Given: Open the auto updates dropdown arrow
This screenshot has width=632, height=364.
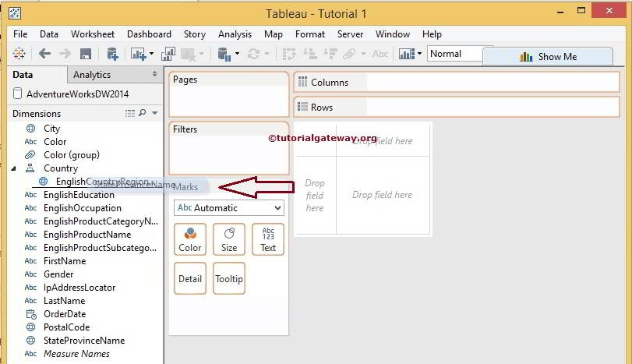Looking at the screenshot, I should click(x=237, y=54).
